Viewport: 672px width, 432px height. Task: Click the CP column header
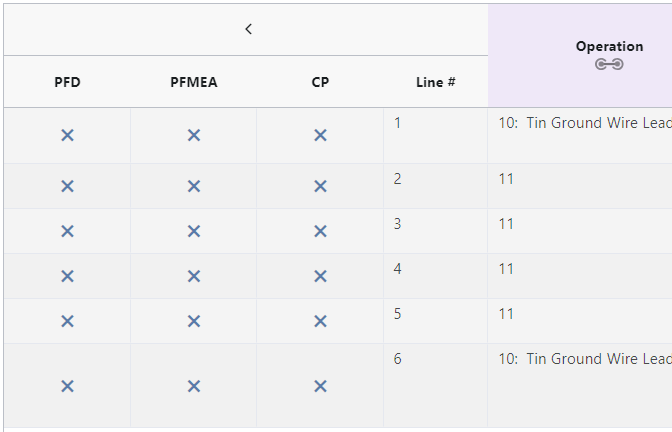tap(320, 82)
